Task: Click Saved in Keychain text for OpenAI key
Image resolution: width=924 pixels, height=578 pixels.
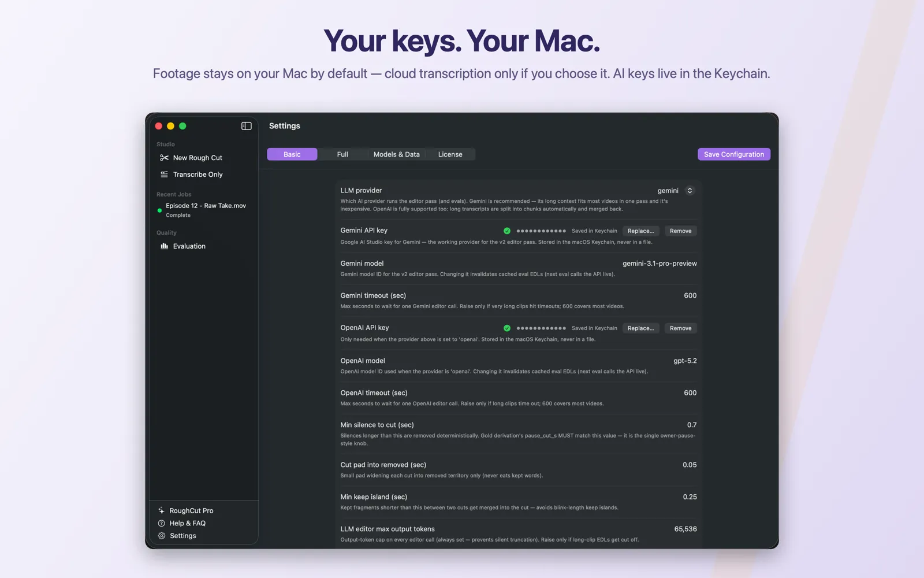Action: click(x=594, y=328)
